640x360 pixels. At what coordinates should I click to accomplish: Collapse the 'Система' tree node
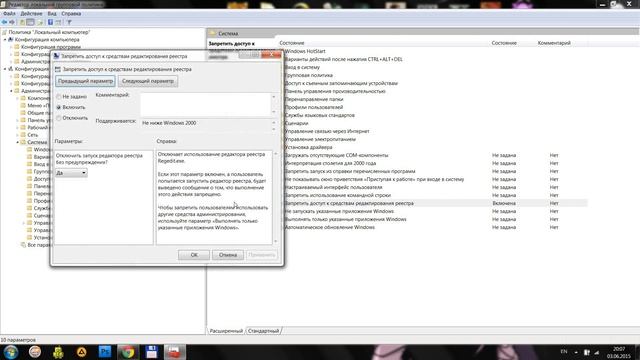pos(18,142)
